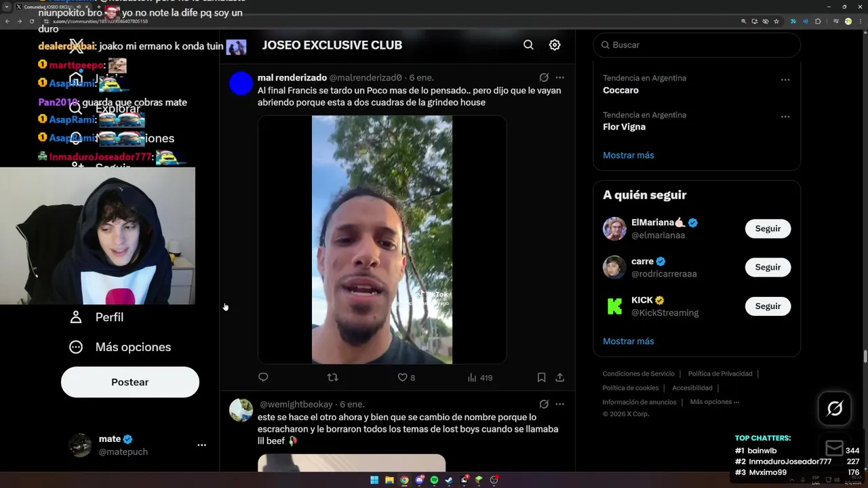The height and width of the screenshot is (488, 868).
Task: Open the floating Grok button
Action: (x=835, y=408)
